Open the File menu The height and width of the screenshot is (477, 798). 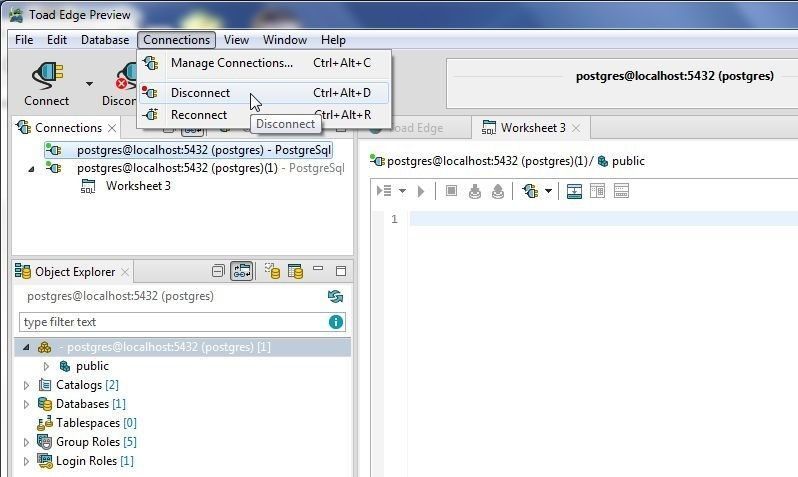(24, 40)
